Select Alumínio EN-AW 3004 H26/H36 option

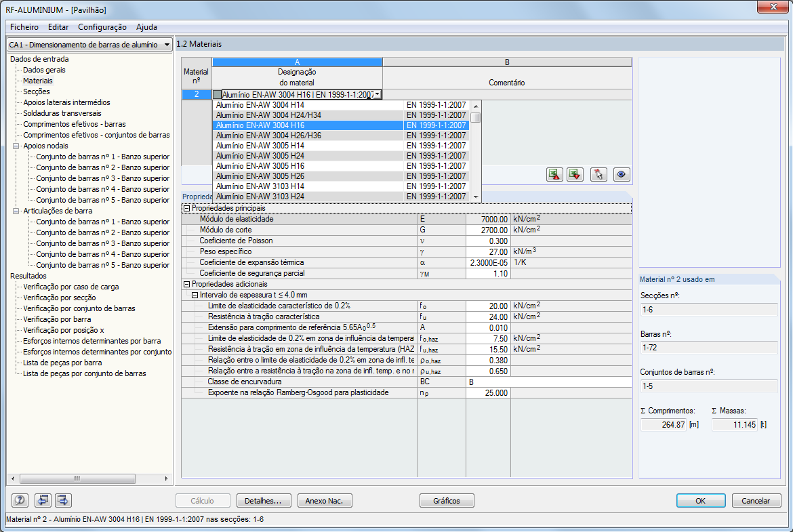(342, 136)
